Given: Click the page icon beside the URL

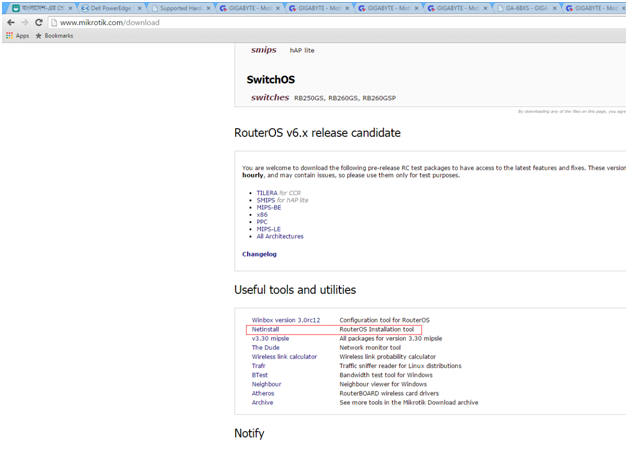Looking at the screenshot, I should [54, 23].
